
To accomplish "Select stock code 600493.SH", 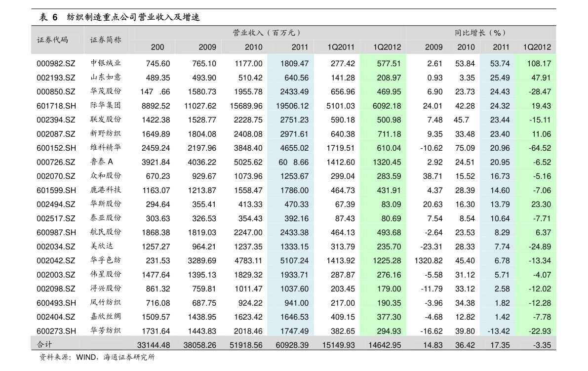I will (56, 303).
